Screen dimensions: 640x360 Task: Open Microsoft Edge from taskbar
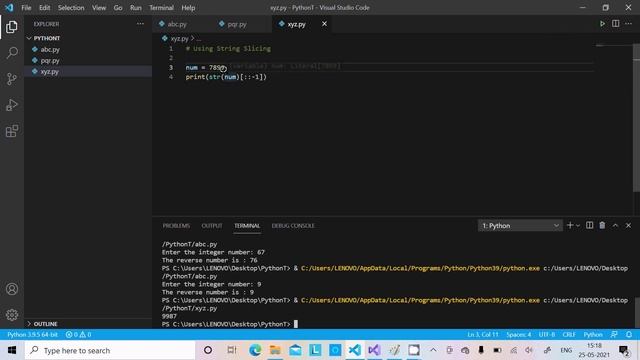pos(255,350)
